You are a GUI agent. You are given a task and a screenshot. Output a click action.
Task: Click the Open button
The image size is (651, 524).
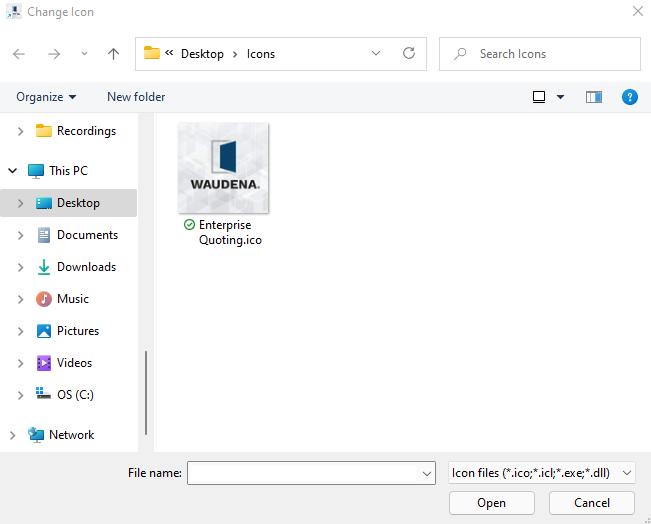coord(492,503)
